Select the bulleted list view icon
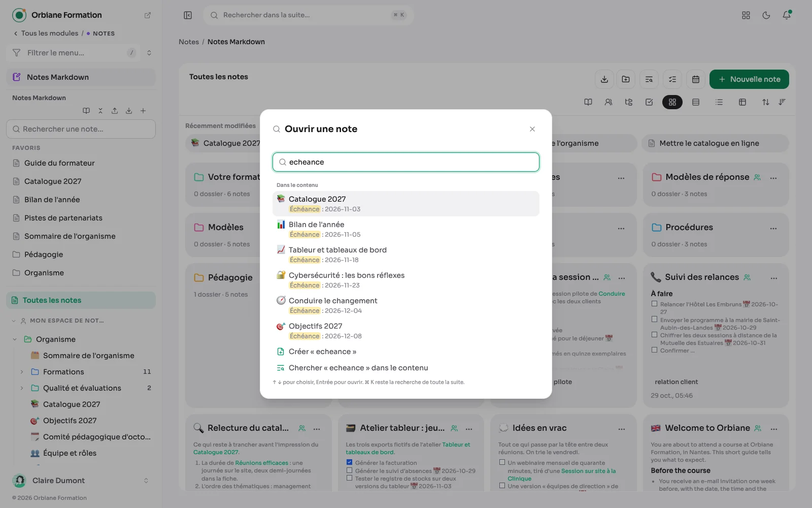This screenshot has width=812, height=508. [719, 102]
